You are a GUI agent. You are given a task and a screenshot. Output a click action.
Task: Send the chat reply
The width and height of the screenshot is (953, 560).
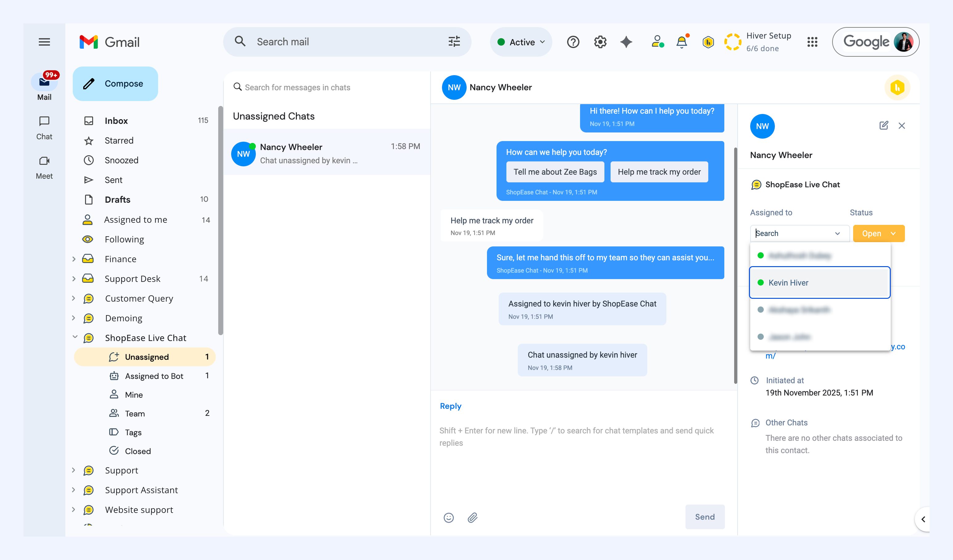tap(705, 517)
